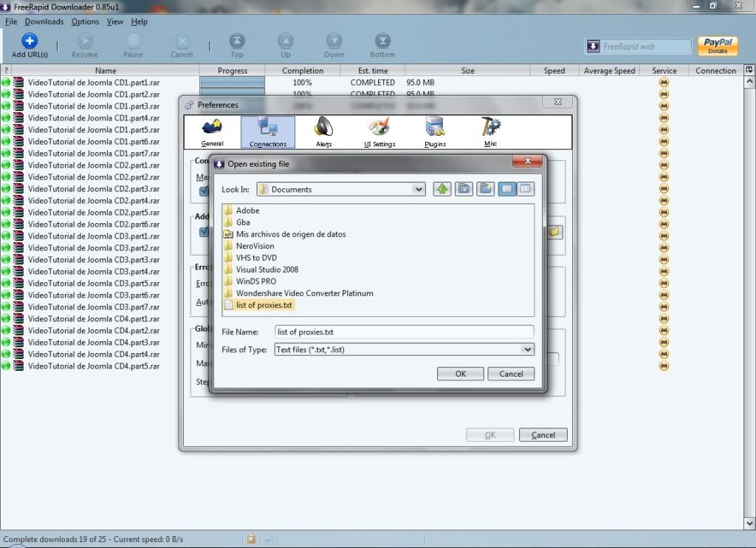Viewport: 756px width, 548px height.
Task: Sort by the Service column header
Action: point(664,70)
